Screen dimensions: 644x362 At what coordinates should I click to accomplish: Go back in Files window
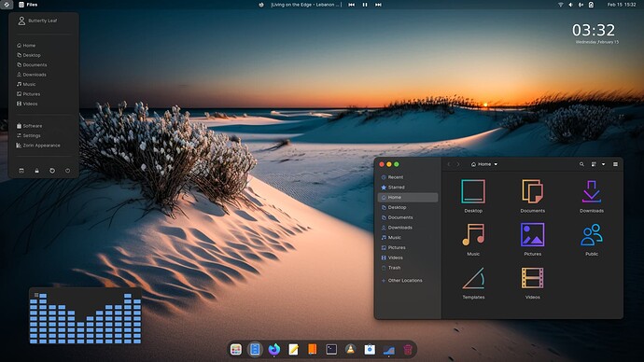click(x=449, y=164)
